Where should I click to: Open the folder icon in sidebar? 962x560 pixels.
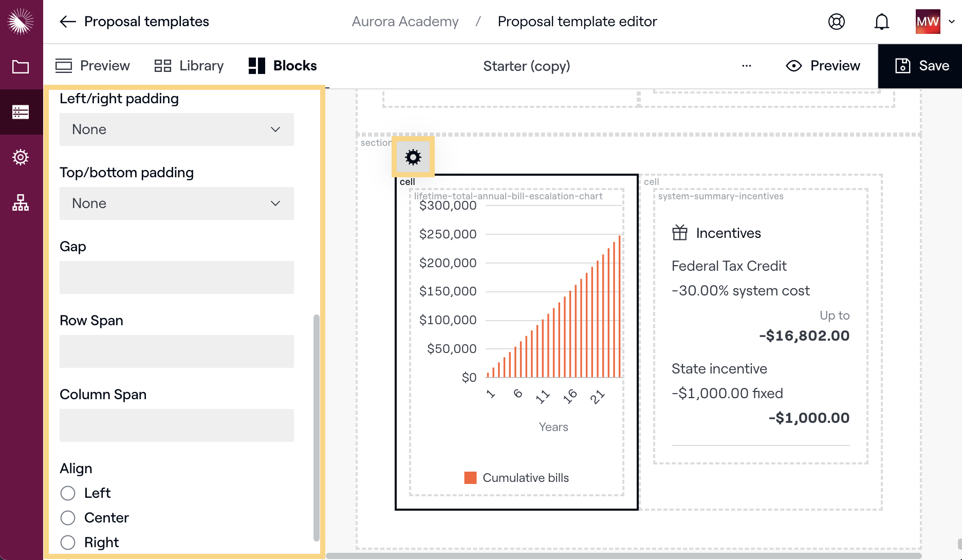(21, 67)
